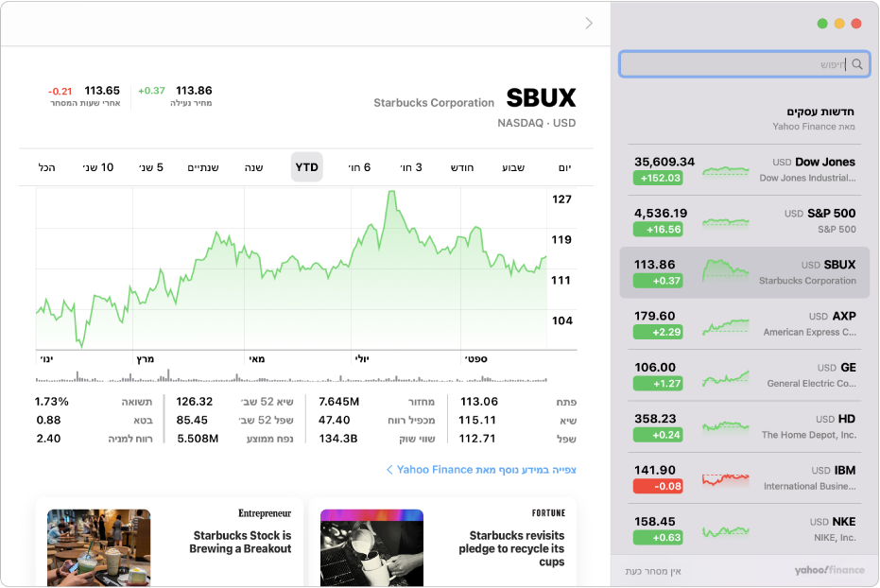
Task: Open the Yahoo Finance business news header
Action: [x=813, y=118]
